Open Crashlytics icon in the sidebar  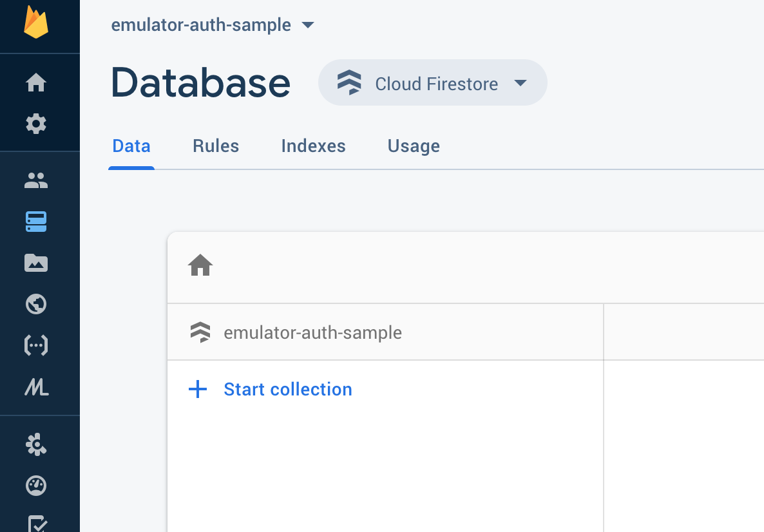click(36, 444)
